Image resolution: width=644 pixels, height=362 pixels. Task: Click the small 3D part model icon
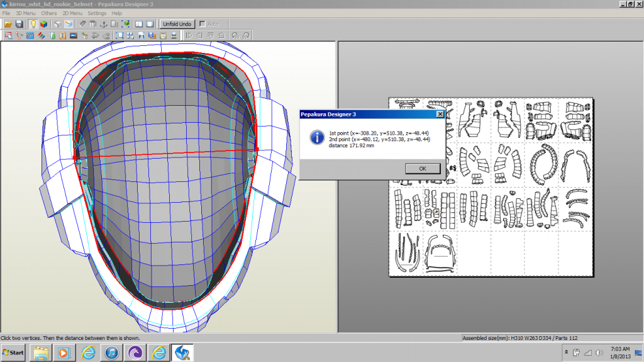tap(85, 36)
